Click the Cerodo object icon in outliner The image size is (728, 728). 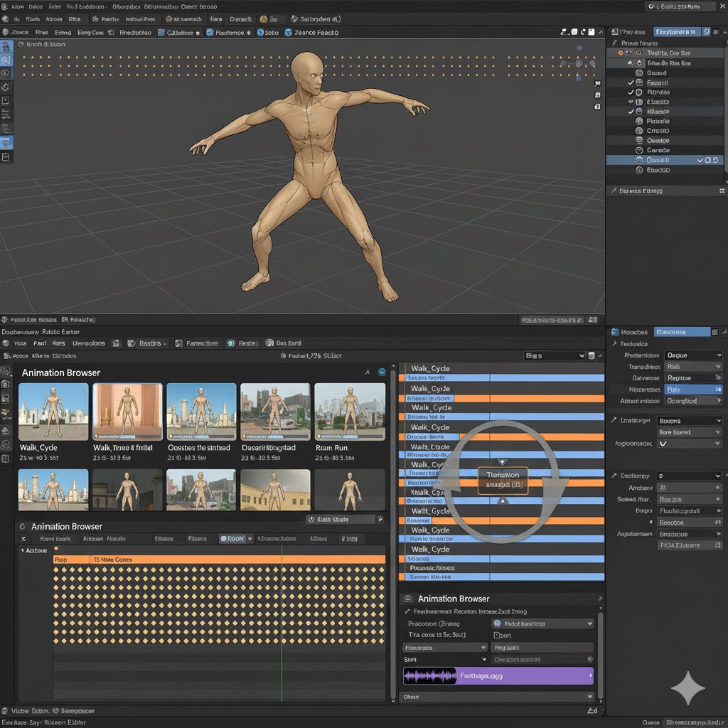coord(639,151)
